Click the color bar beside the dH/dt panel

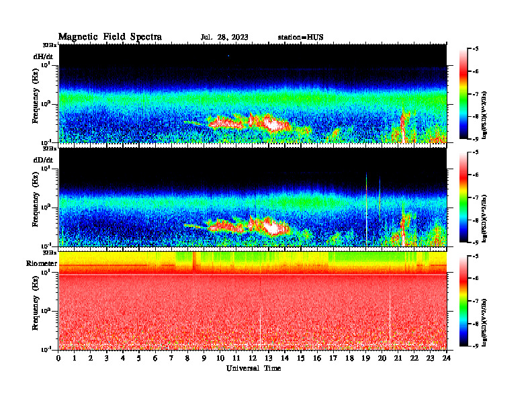tap(463, 94)
